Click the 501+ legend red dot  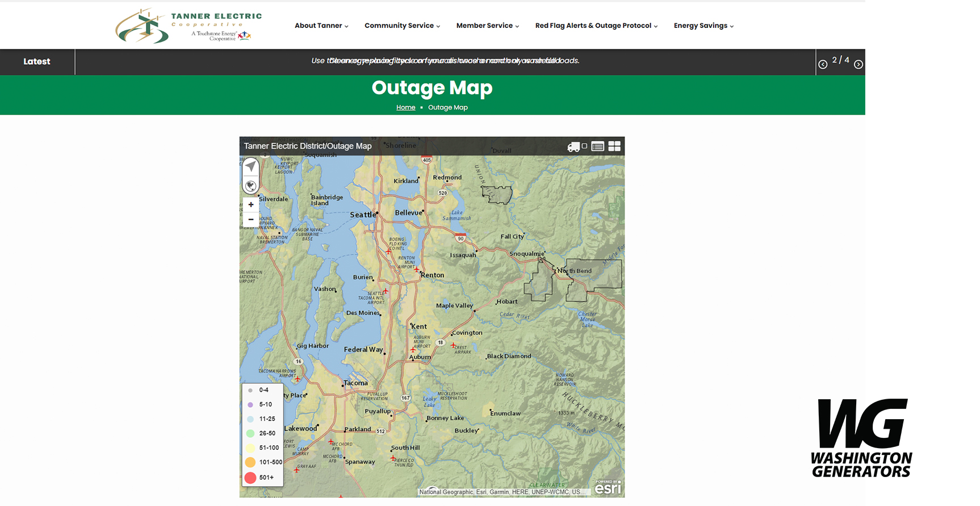tap(250, 478)
